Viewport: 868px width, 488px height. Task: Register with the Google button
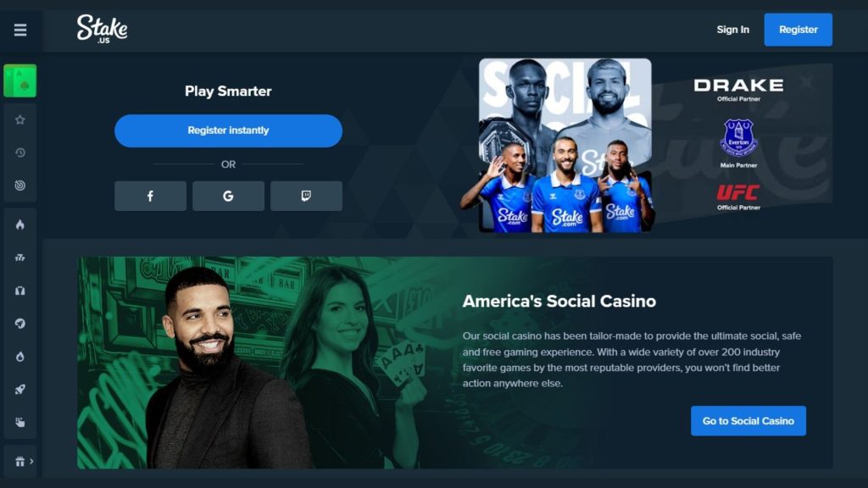pyautogui.click(x=228, y=196)
